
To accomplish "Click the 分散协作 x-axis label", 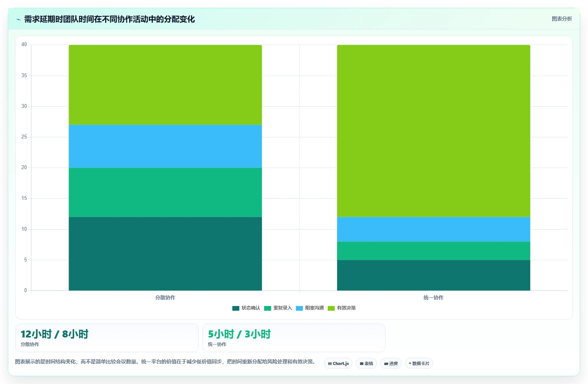I will point(165,298).
